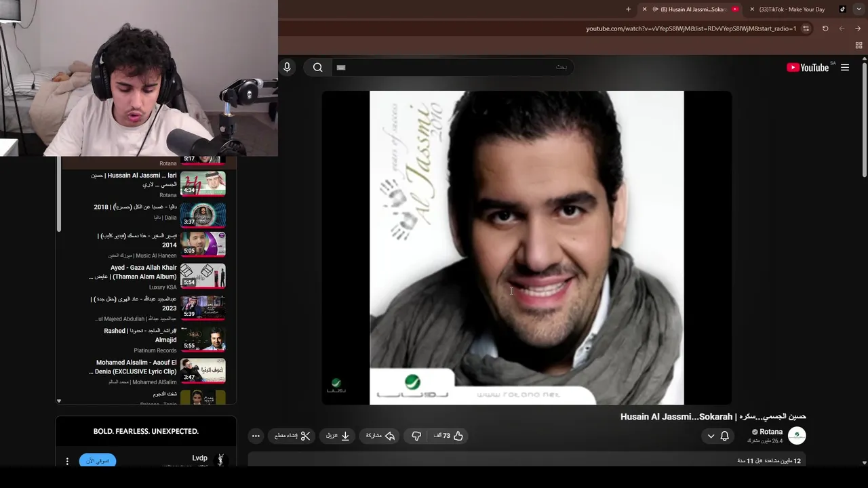Close the Husain Al Jassmi YouTube tab
Screen dimensions: 868x488
644,9
